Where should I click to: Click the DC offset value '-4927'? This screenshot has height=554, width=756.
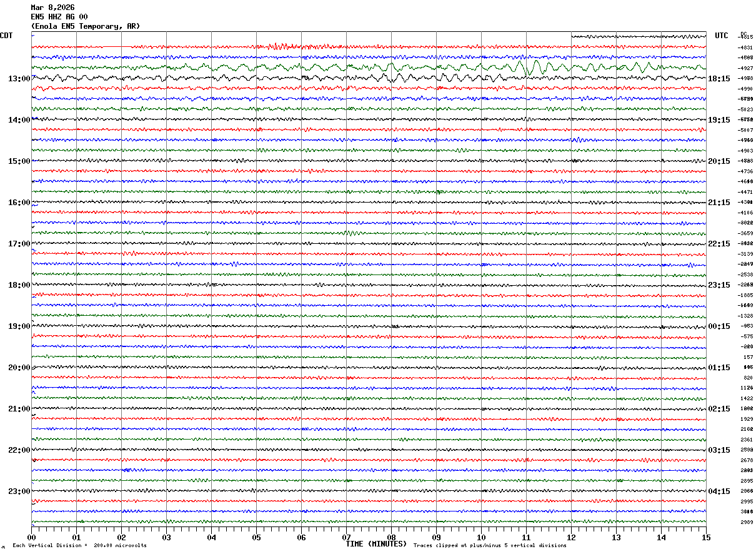745,68
